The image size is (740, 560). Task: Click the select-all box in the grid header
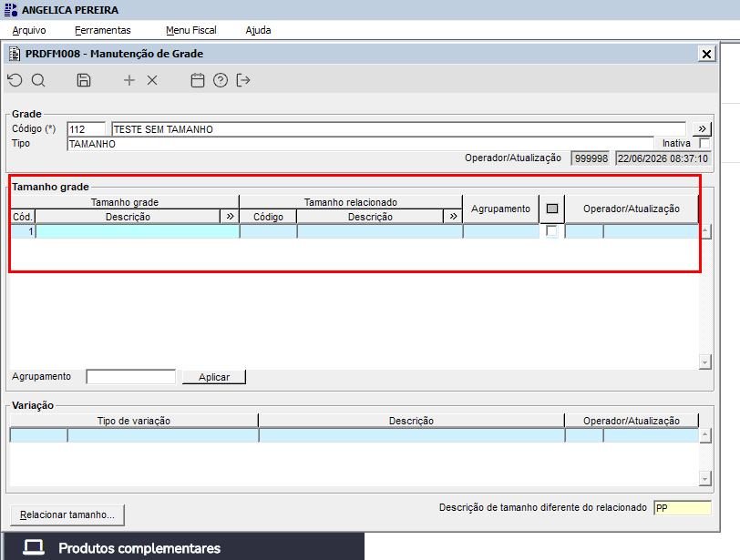[x=551, y=209]
